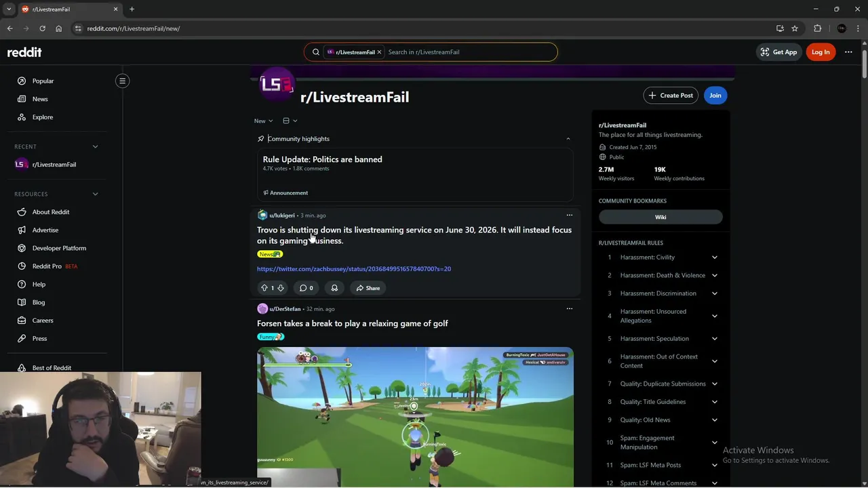This screenshot has height=488, width=868.
Task: Open a new browser tab
Action: coord(132,9)
